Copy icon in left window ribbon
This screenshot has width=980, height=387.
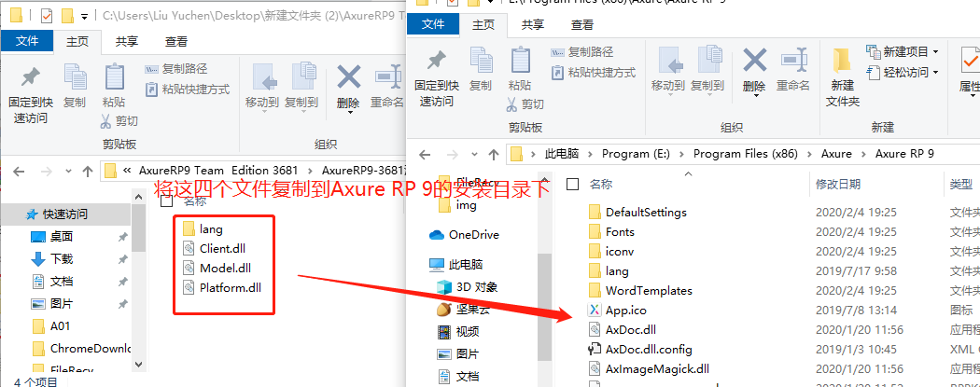75,77
